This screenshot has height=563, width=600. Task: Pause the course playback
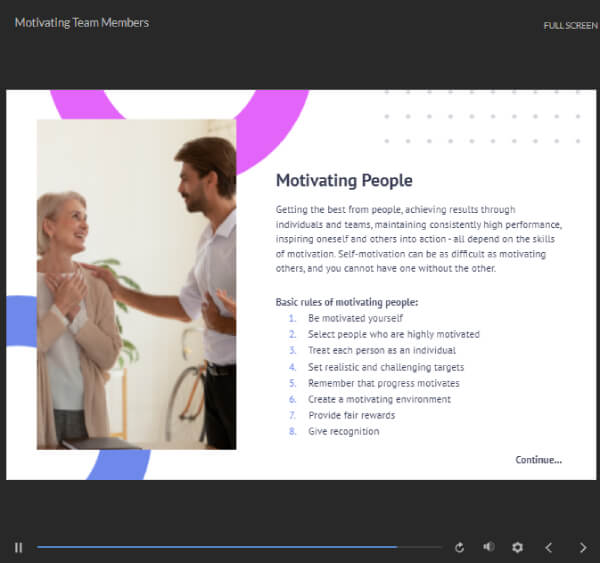click(x=18, y=547)
